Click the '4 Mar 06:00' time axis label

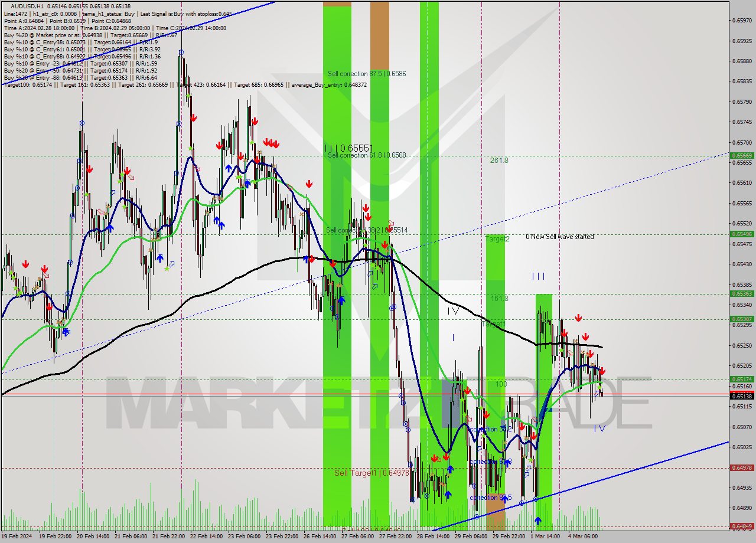click(x=582, y=537)
